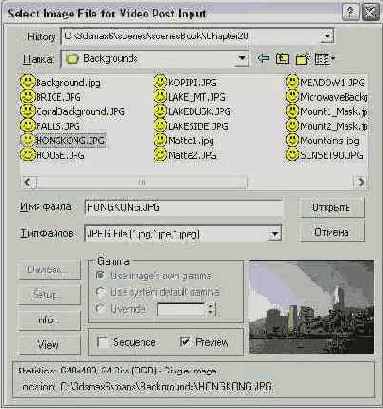The image size is (383, 409).
Task: Click the horizontal scrollbar thumb of the file list
Action: (x=142, y=182)
